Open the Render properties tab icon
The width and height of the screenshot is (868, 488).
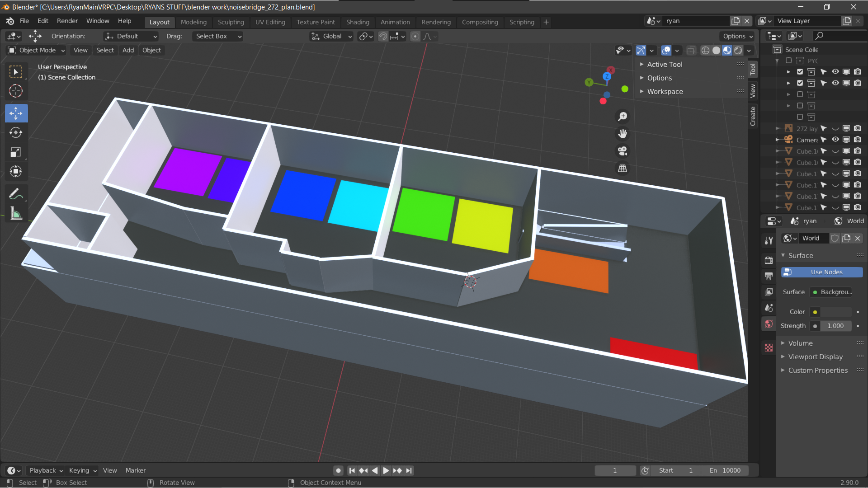tap(769, 260)
